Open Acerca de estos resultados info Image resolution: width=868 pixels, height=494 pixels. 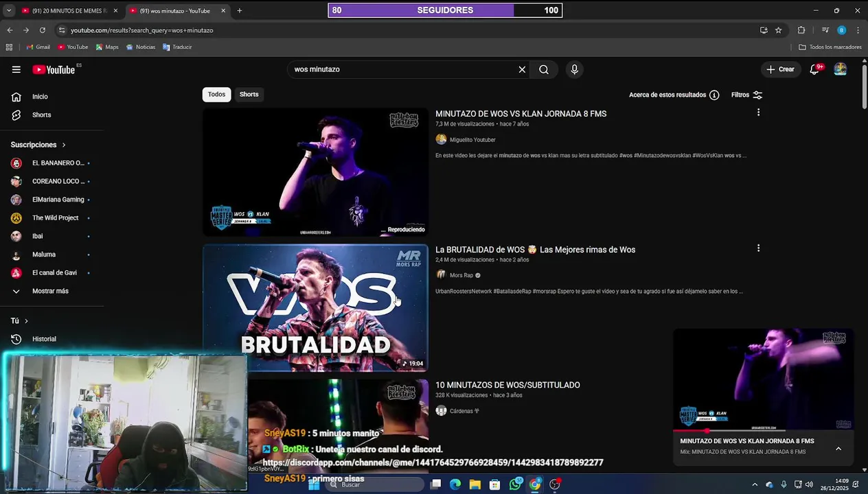(x=674, y=95)
